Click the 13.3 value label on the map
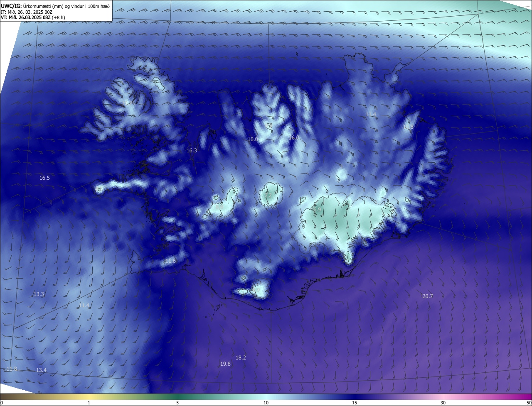The height and width of the screenshot is (406, 532). click(x=39, y=294)
